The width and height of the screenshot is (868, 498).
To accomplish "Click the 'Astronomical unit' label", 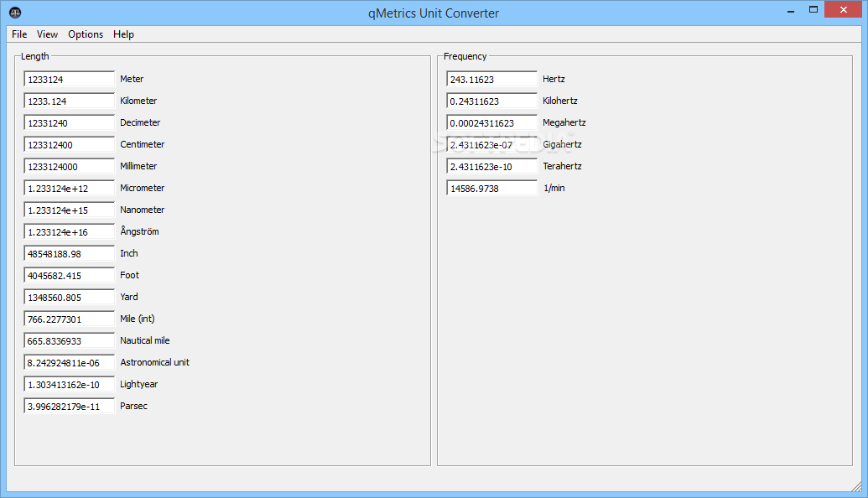I will point(154,362).
